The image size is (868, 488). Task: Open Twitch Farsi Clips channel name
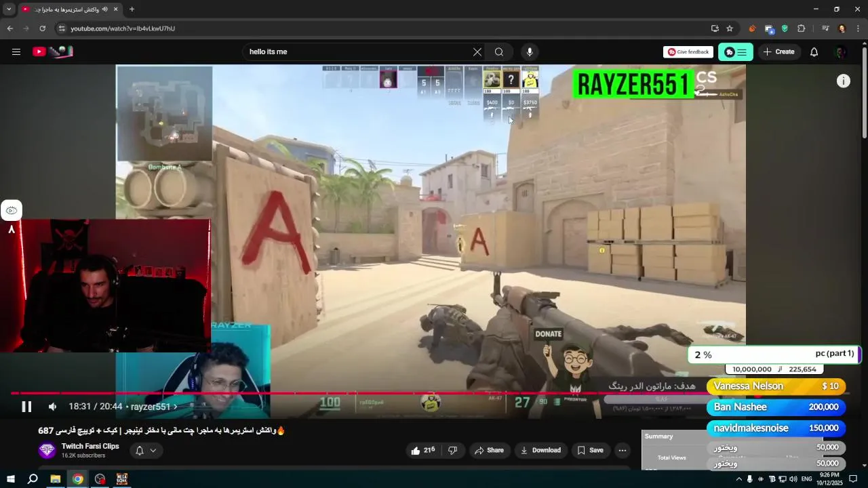click(x=90, y=446)
